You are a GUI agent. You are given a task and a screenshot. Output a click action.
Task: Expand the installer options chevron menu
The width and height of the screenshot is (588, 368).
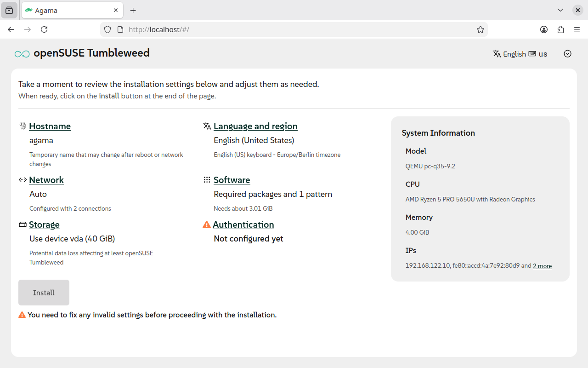pos(568,54)
